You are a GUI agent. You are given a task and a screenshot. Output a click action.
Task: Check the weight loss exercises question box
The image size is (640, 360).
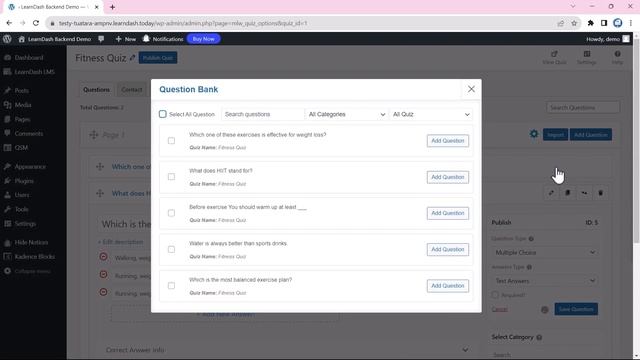(171, 141)
